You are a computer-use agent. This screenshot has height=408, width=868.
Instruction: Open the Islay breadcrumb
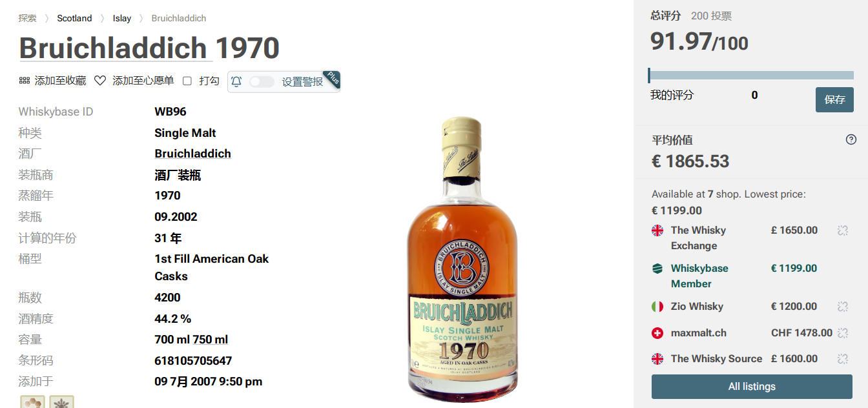122,18
